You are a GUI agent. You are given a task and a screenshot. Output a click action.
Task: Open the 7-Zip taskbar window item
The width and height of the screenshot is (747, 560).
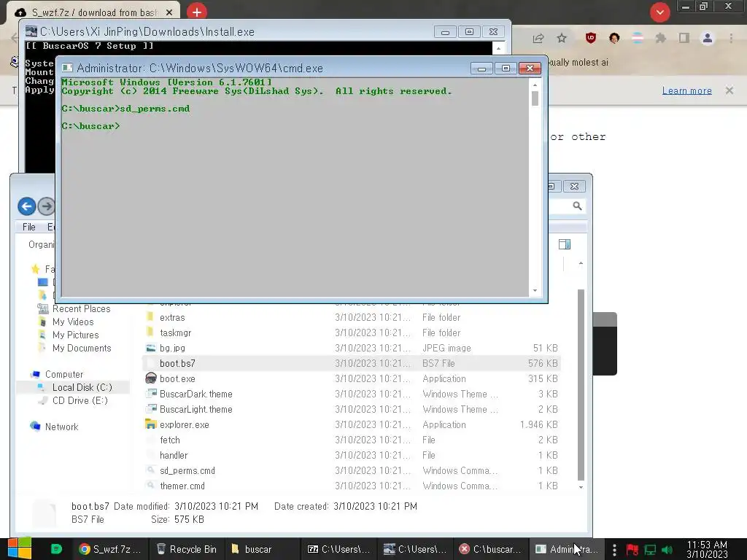[x=338, y=549]
